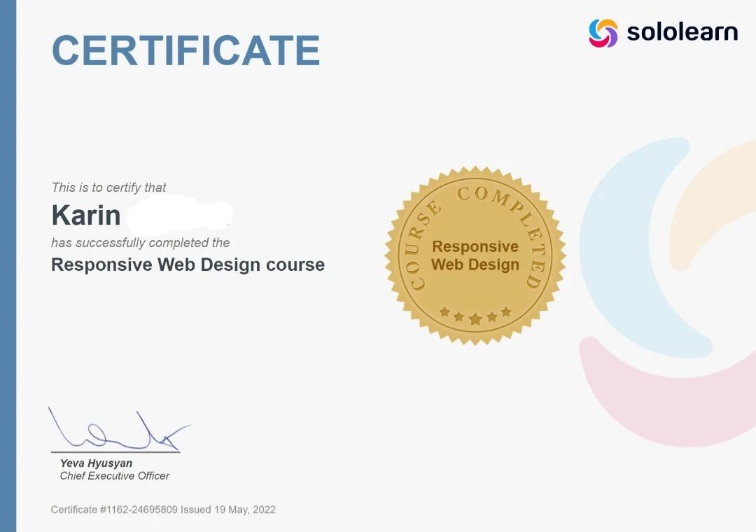The width and height of the screenshot is (756, 532).
Task: Click the Sololearn swirl logo icon
Action: pos(603,34)
